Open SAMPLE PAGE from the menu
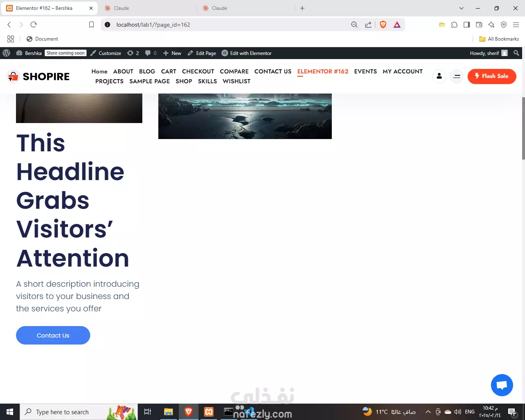This screenshot has width=525, height=420. click(x=150, y=81)
